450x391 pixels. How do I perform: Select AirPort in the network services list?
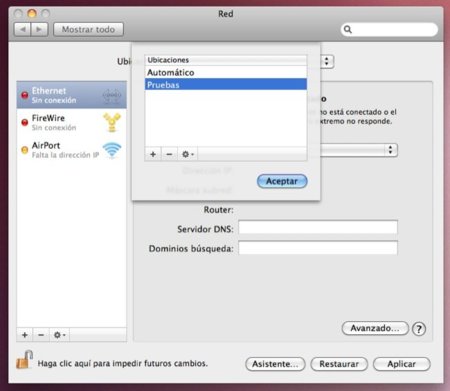coord(72,150)
